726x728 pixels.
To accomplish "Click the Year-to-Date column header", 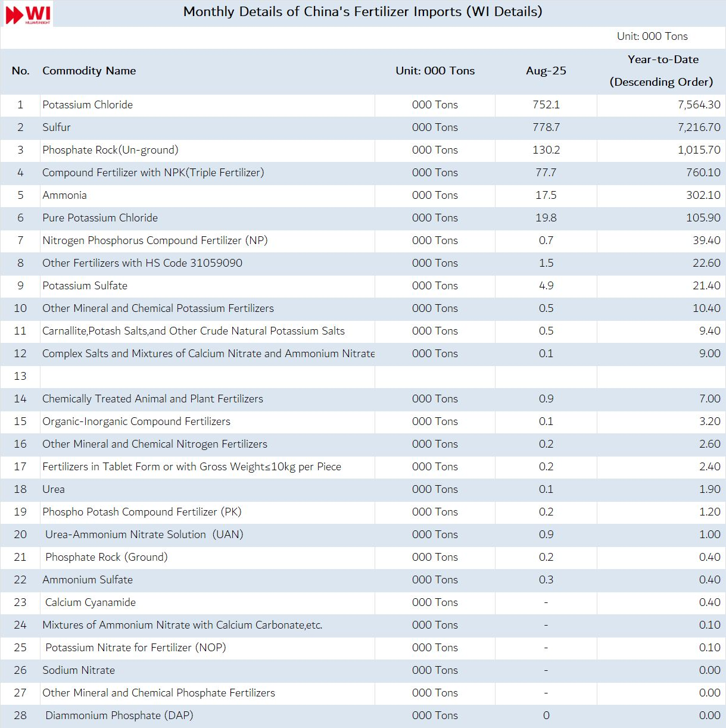I will pos(661,70).
